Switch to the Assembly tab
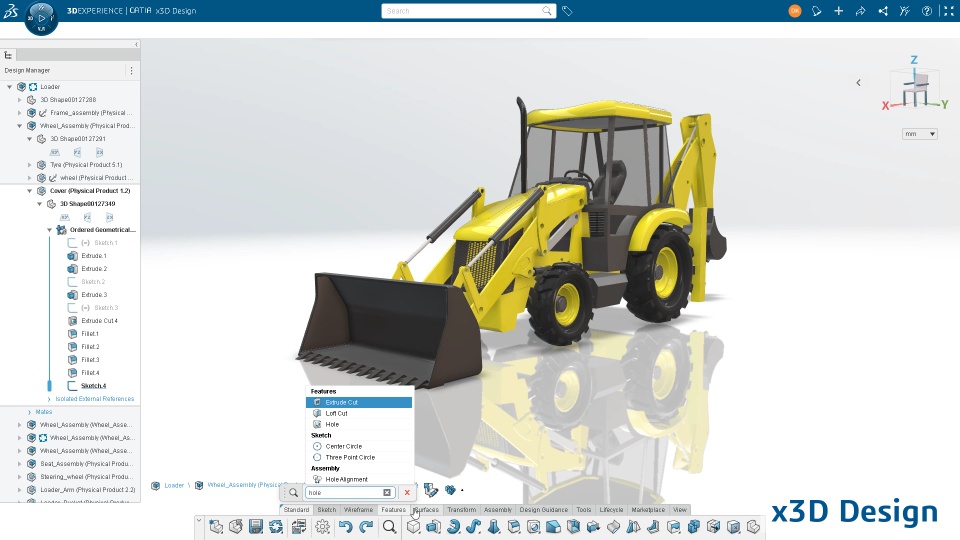Screen dimensions: 960x540 point(498,509)
